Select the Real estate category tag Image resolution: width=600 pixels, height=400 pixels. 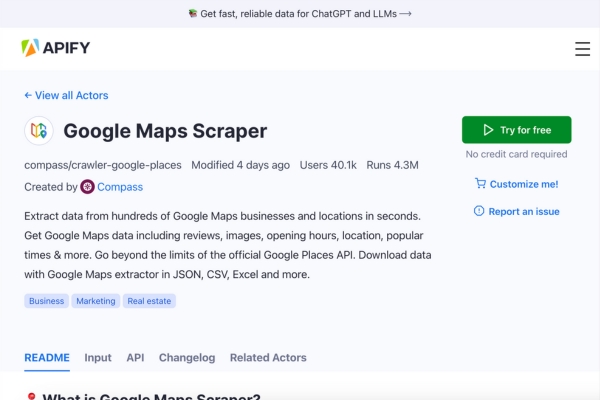pyautogui.click(x=149, y=301)
